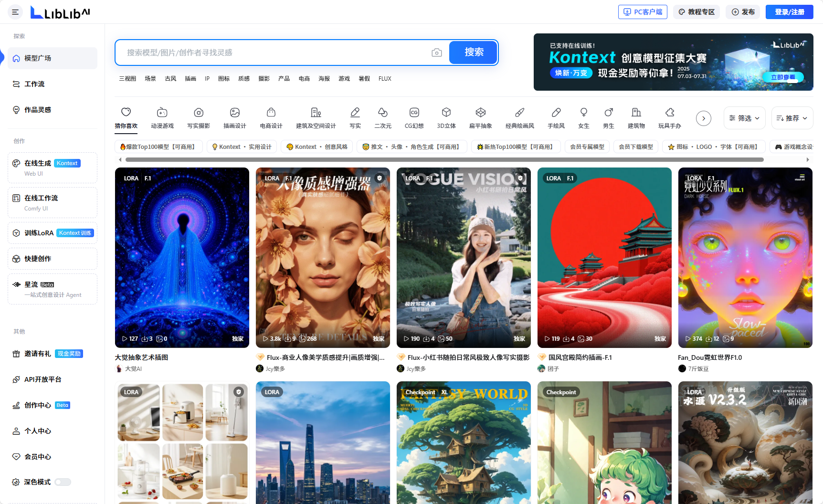Viewport: 823px width, 504px height.
Task: Select the 电商设计 bag category
Action: (x=271, y=118)
